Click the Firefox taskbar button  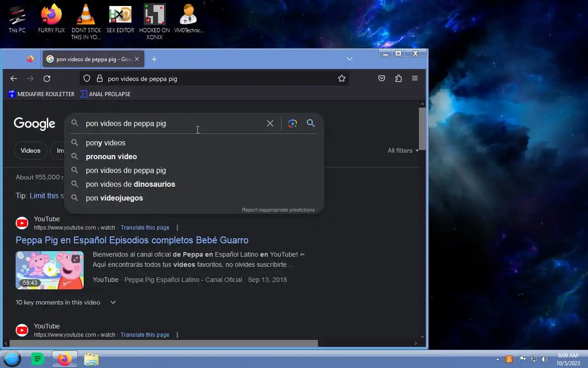tap(65, 359)
